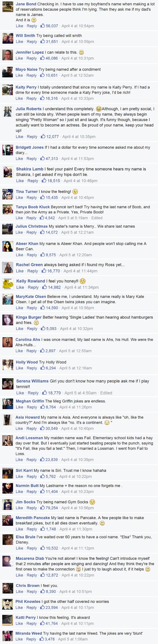This screenshot has height=644, width=158.
Task: Click the thumbs-up icon on Jim Socks' comment
Action: (x=43, y=508)
